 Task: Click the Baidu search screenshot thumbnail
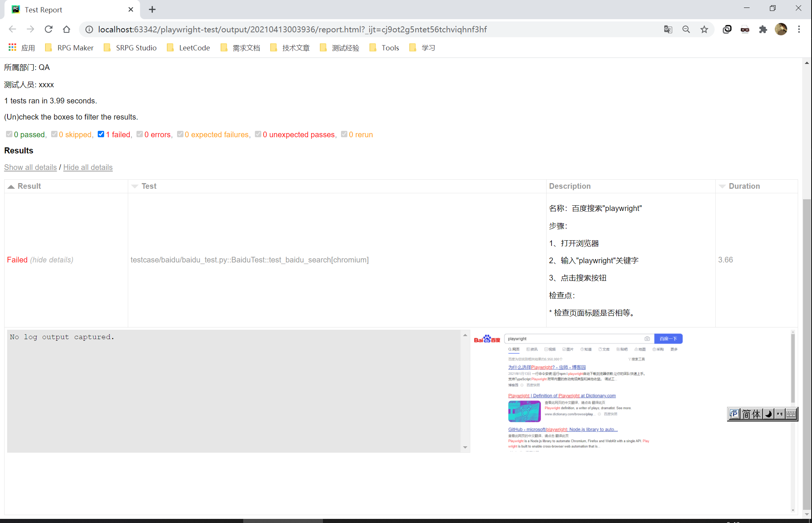click(x=579, y=392)
